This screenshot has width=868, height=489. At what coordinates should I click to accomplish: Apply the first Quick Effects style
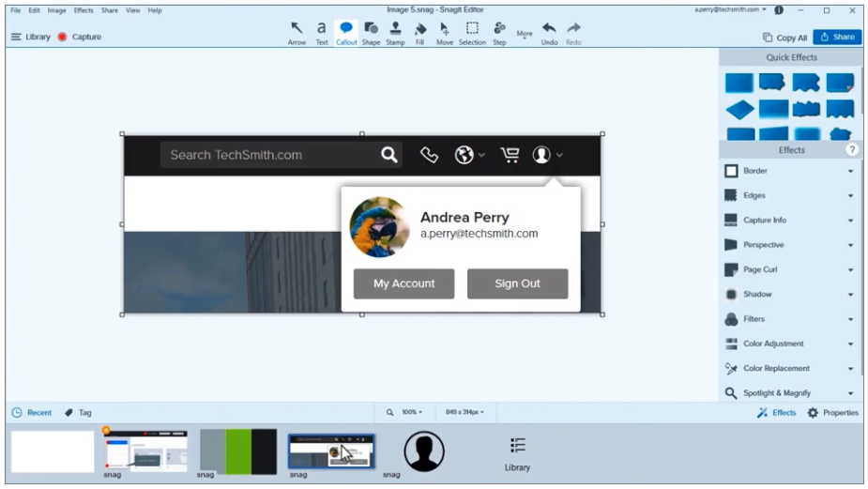(x=739, y=84)
